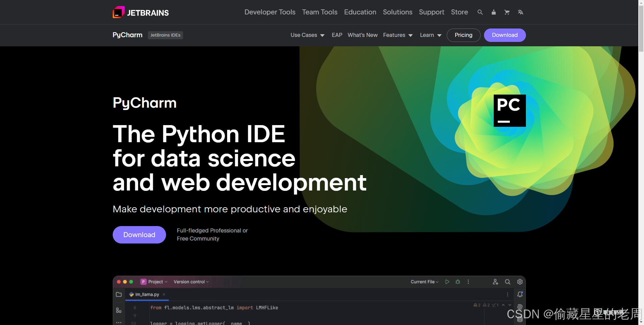
Task: Click the yellow minimize circle of the IDE window
Action: point(125,282)
